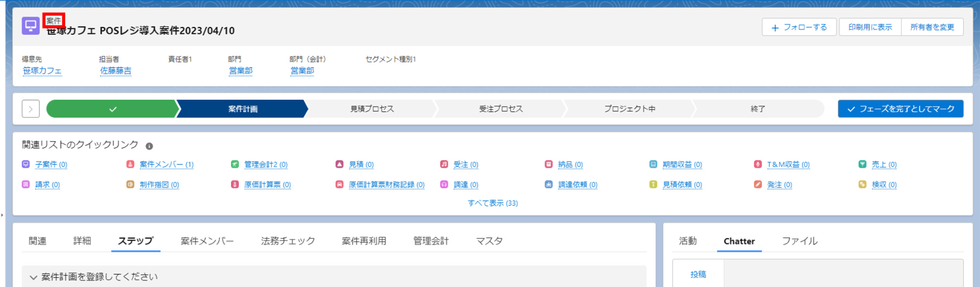The image size is (980, 287).
Task: Open the 法務チェック tab
Action: (288, 241)
